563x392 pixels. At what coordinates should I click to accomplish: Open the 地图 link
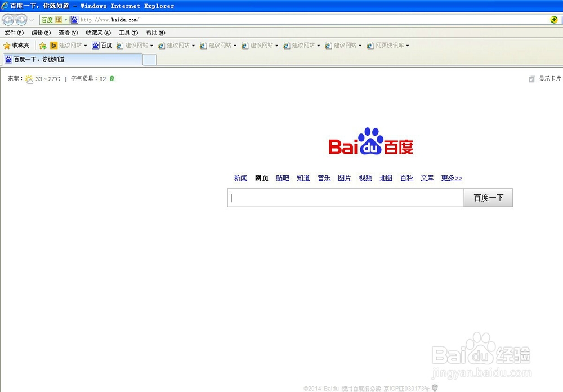(x=386, y=178)
